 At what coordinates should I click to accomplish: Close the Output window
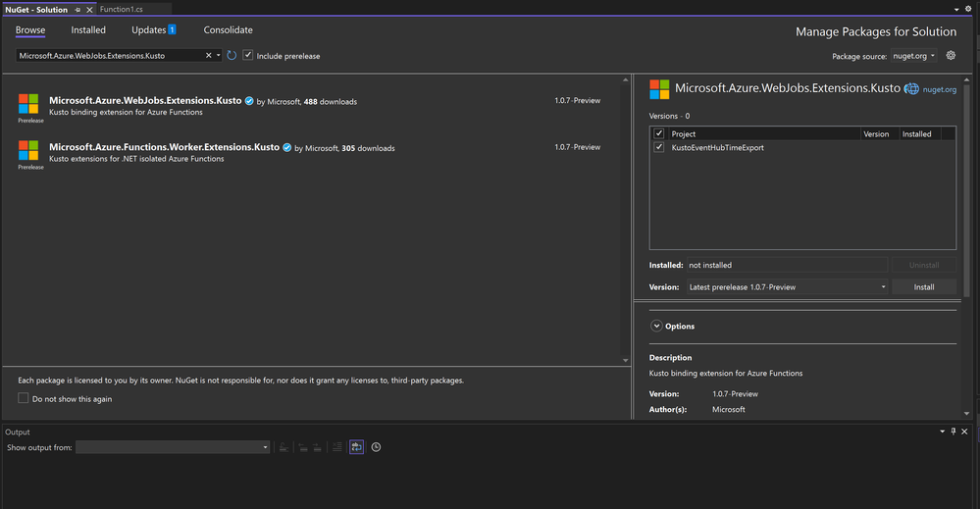pos(964,432)
